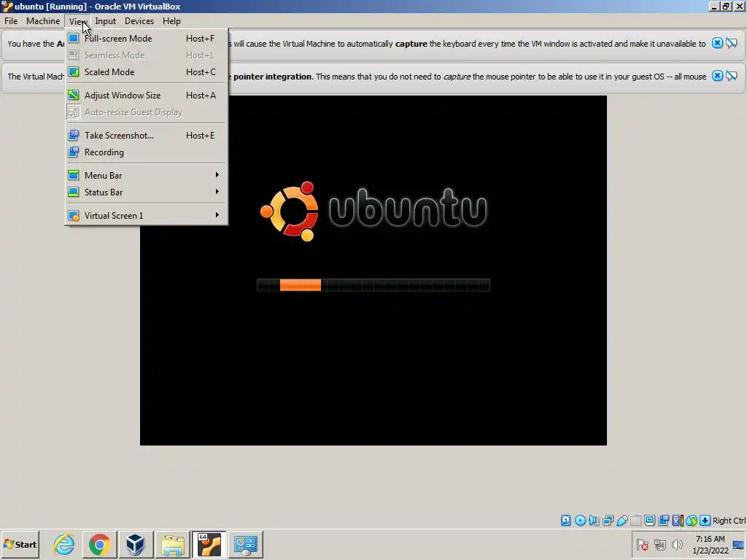Click the Ubuntu logo in guest screen
The height and width of the screenshot is (560, 747).
pos(373,211)
